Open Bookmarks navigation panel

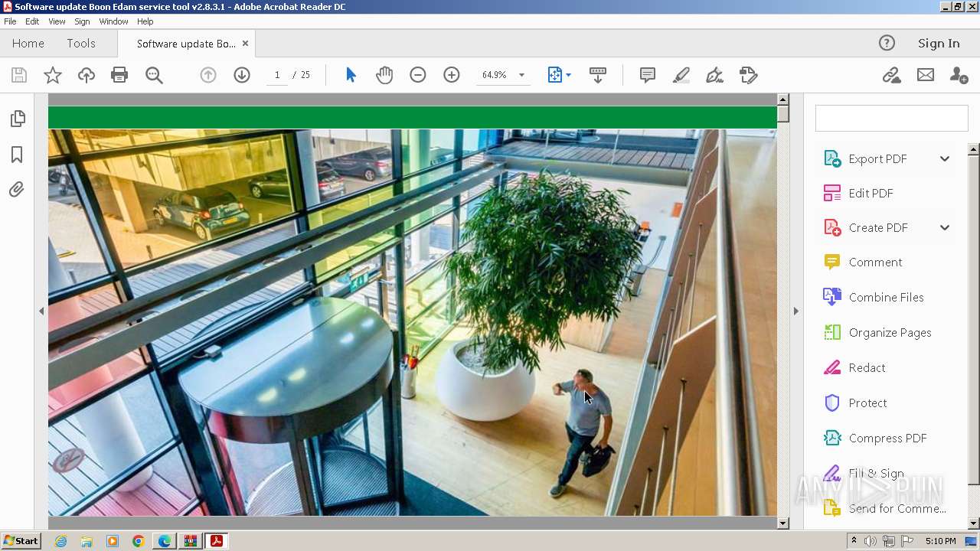tap(17, 155)
